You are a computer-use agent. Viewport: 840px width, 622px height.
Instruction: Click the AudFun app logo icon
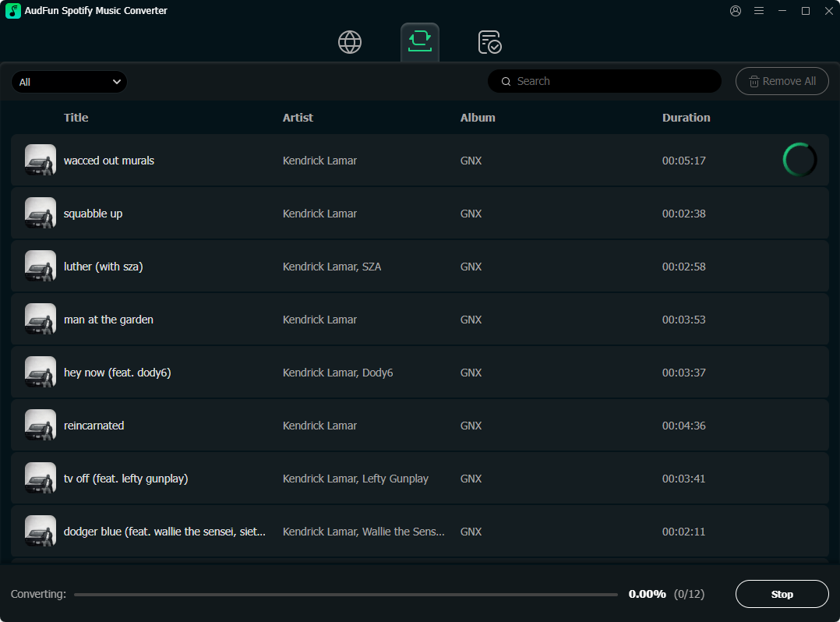[x=13, y=11]
